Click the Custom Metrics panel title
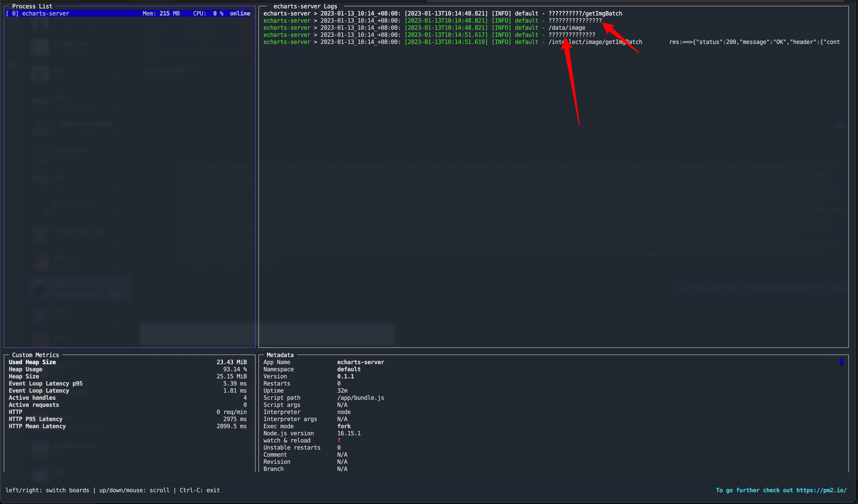Viewport: 858px width, 504px height. click(35, 355)
